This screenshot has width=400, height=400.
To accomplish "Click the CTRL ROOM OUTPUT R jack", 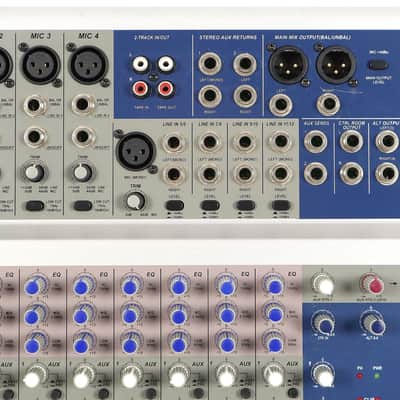I will pos(352,173).
